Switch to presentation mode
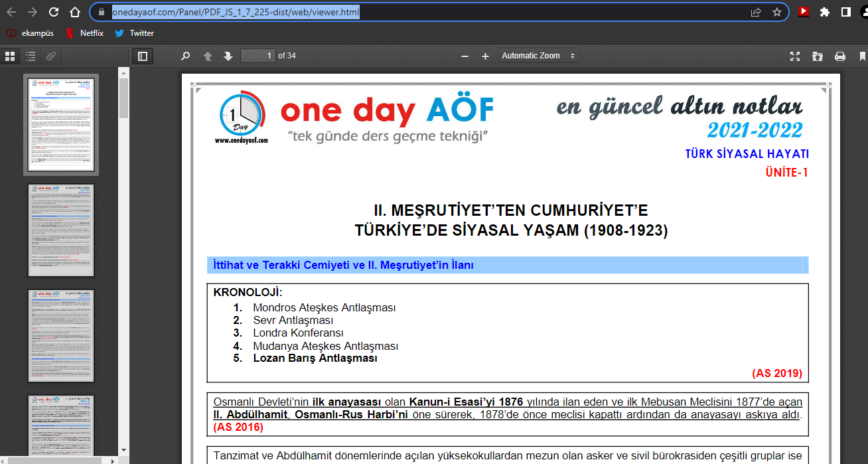Viewport: 868px width, 464px height. pos(795,56)
